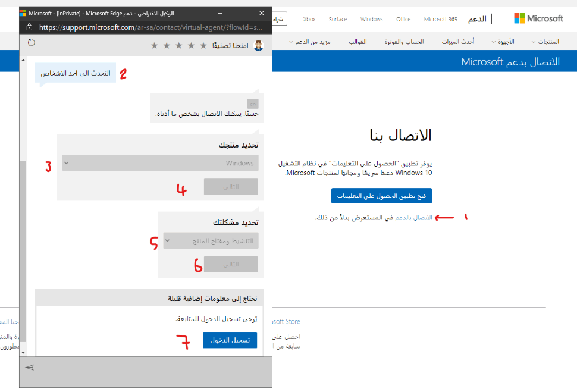Go to Windows in top navigation
Viewport: 577px width, 392px height.
coord(371,19)
